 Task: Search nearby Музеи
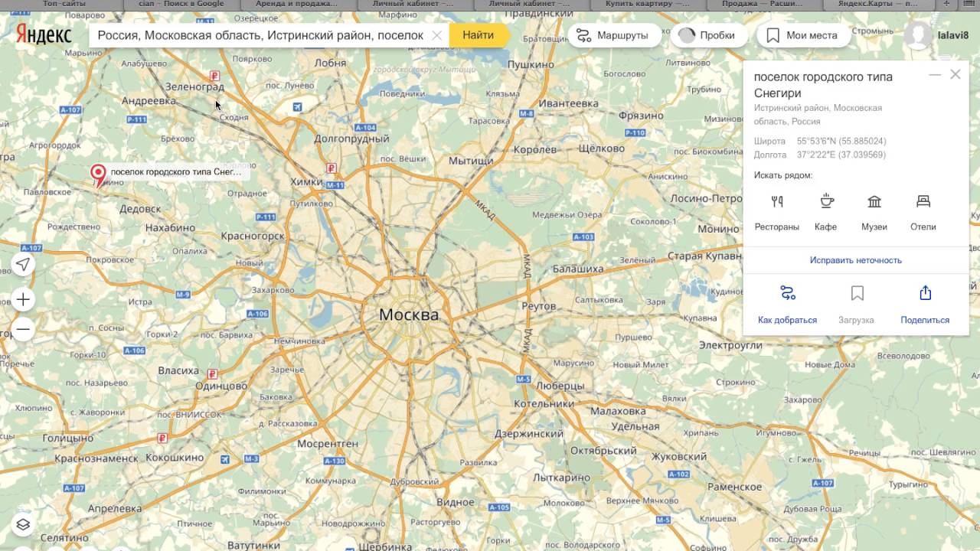(x=874, y=212)
